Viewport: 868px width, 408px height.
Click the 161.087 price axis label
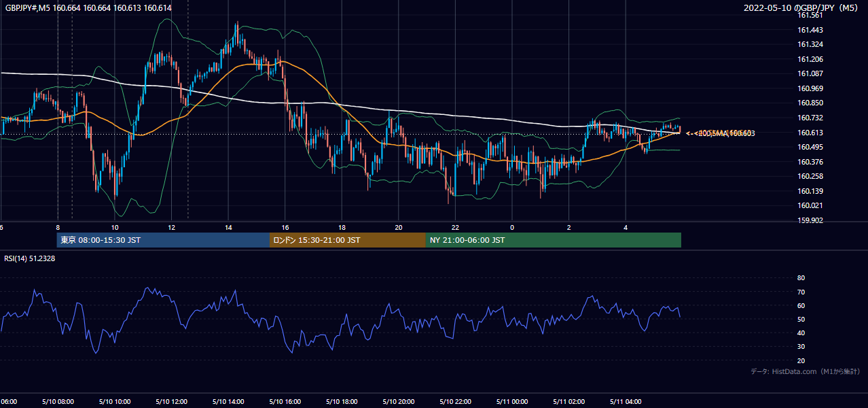tap(810, 74)
